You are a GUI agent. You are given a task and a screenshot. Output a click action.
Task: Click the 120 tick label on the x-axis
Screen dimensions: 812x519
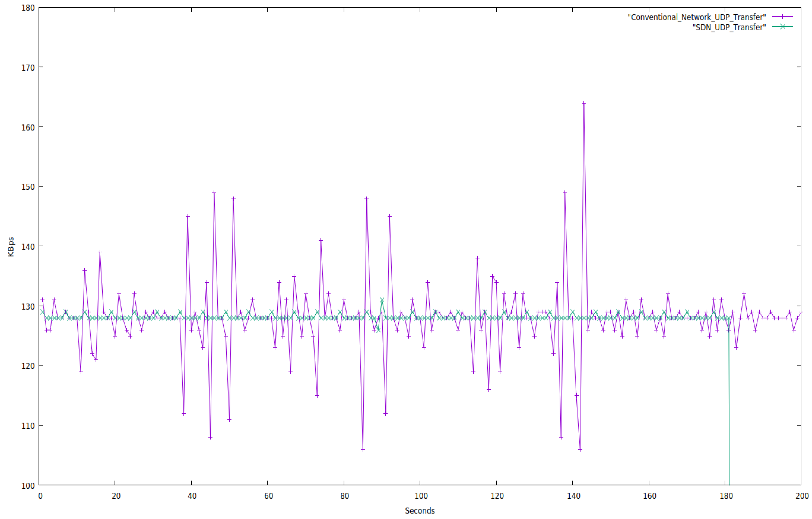pyautogui.click(x=497, y=496)
